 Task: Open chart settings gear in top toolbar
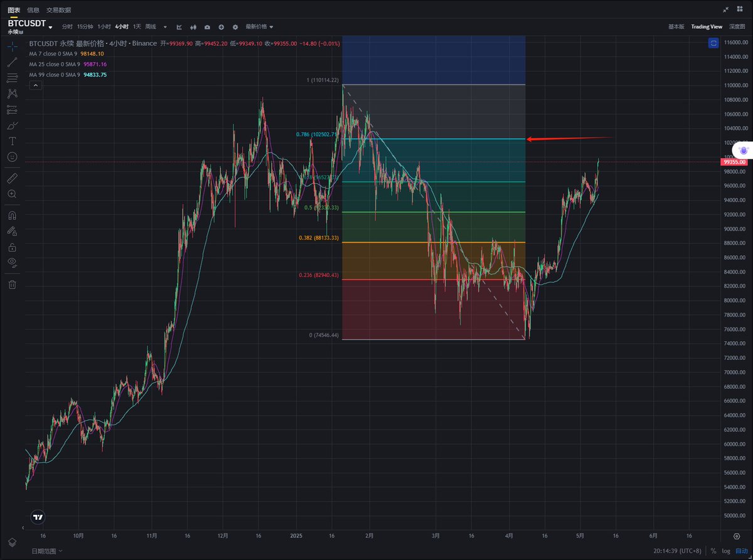click(235, 27)
